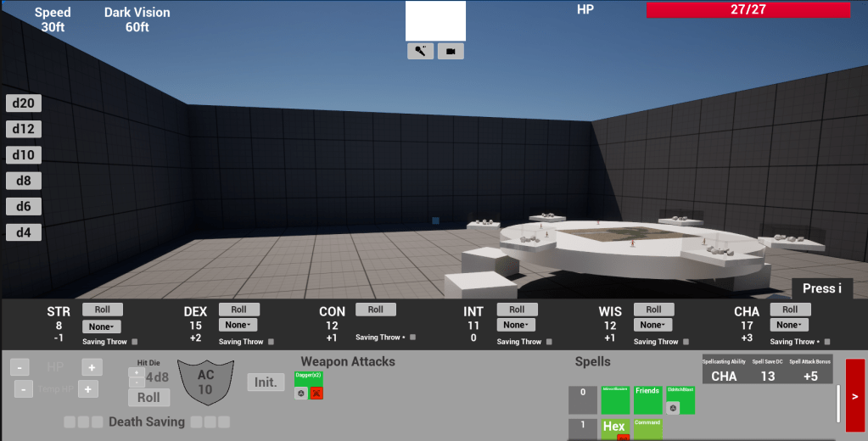
Task: Click the dice icon on the Dagger attack
Action: click(x=300, y=394)
